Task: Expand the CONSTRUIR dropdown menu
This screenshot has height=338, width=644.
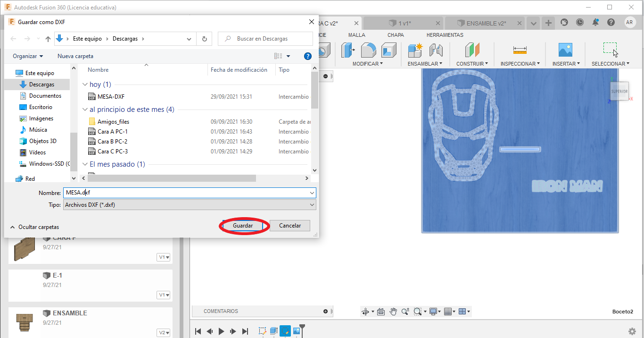Action: [472, 64]
